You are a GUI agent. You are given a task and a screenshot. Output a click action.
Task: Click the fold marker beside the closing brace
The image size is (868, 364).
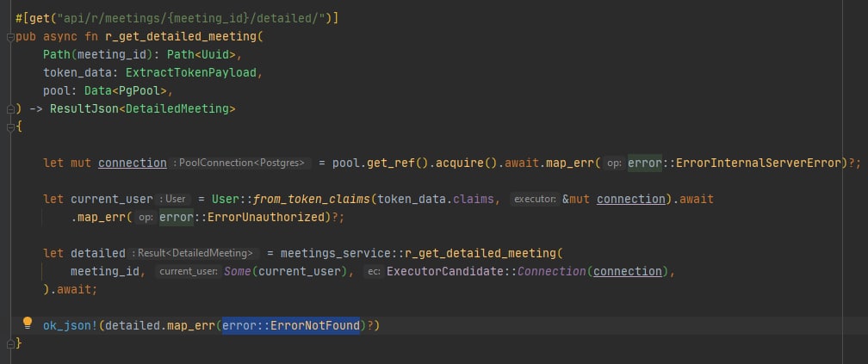10,343
